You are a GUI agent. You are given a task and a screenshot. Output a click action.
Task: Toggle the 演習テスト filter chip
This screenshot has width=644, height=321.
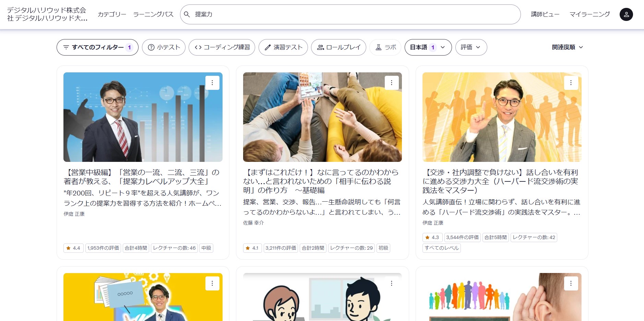pos(283,47)
